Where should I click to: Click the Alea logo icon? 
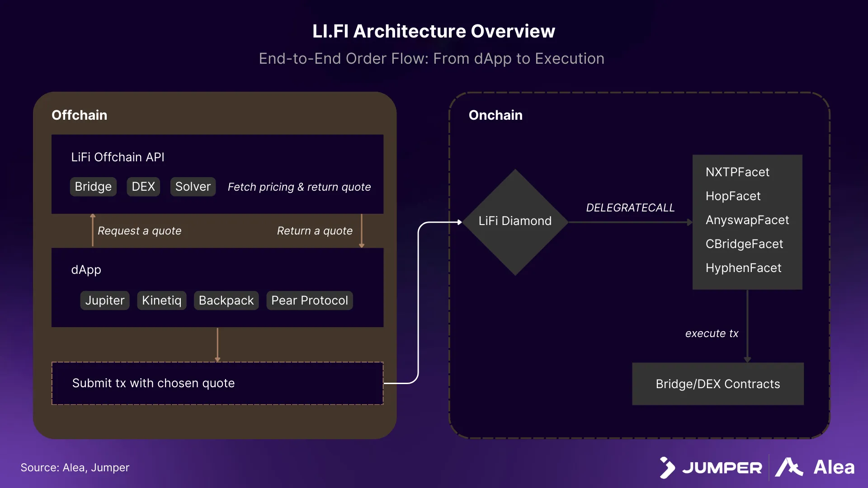tap(789, 468)
